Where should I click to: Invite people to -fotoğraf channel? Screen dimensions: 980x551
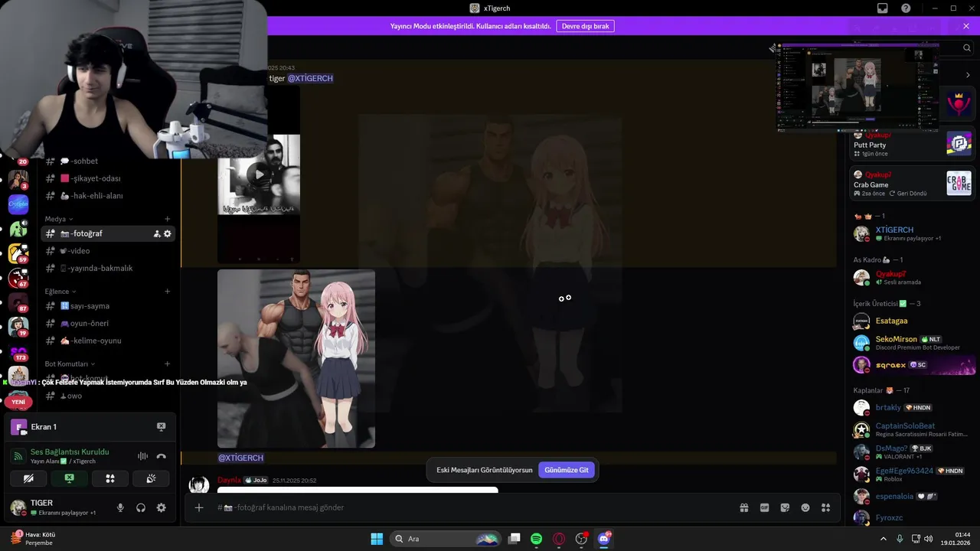tap(157, 233)
